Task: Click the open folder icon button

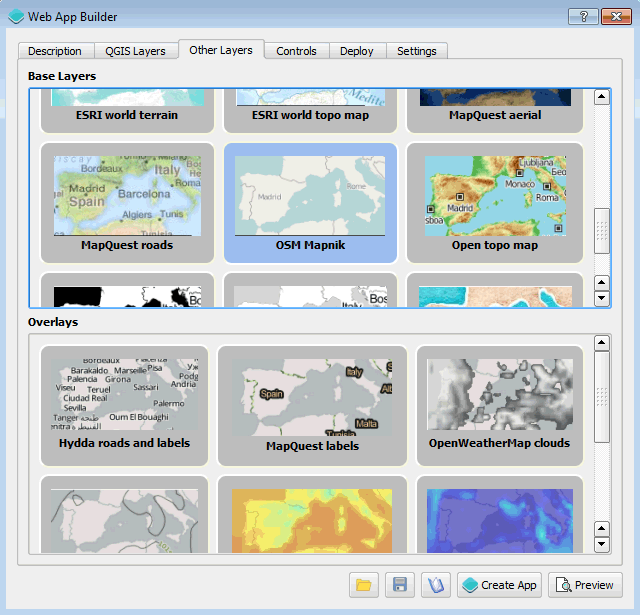Action: (364, 585)
